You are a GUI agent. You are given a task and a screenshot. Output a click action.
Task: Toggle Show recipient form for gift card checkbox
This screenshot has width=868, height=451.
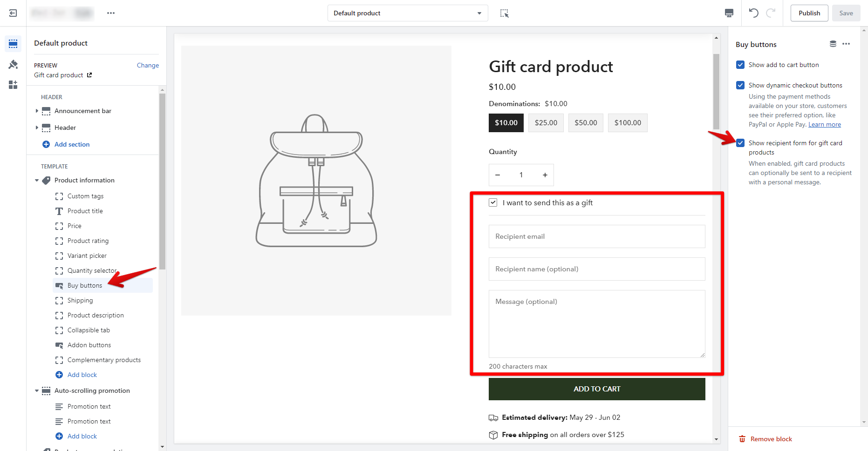pos(740,143)
